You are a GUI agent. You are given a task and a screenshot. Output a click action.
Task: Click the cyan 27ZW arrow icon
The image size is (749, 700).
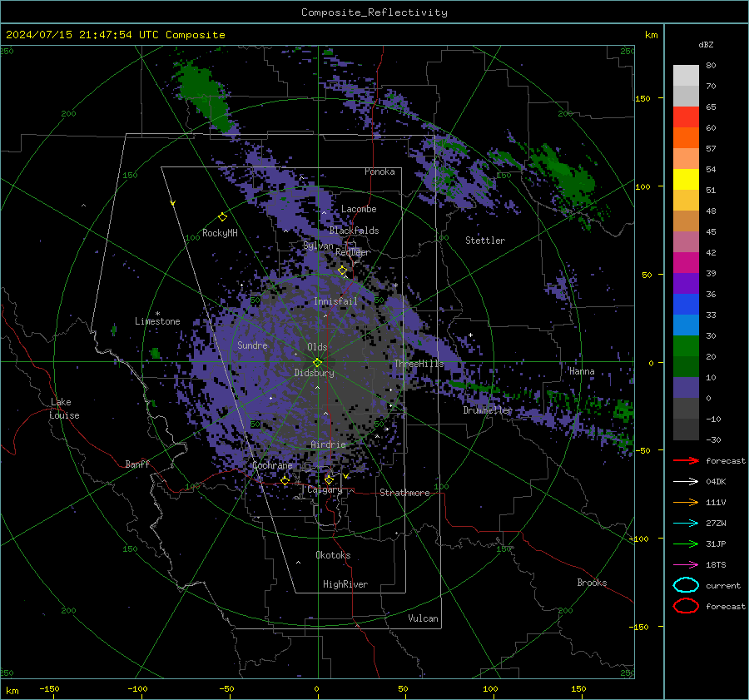click(686, 524)
